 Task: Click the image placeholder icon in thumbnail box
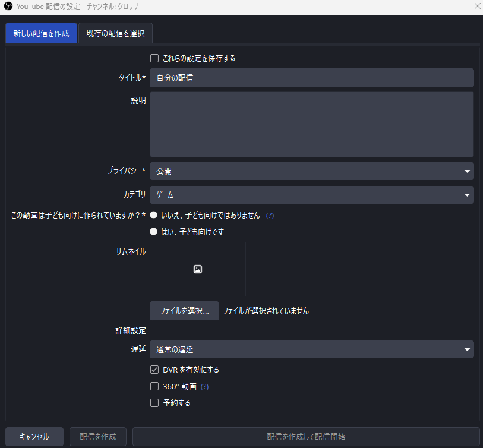(x=198, y=269)
